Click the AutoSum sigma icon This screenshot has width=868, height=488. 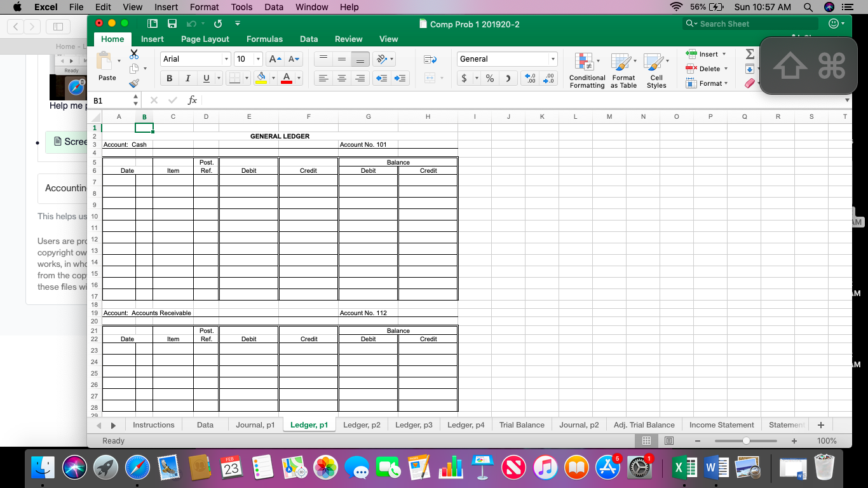tap(750, 55)
